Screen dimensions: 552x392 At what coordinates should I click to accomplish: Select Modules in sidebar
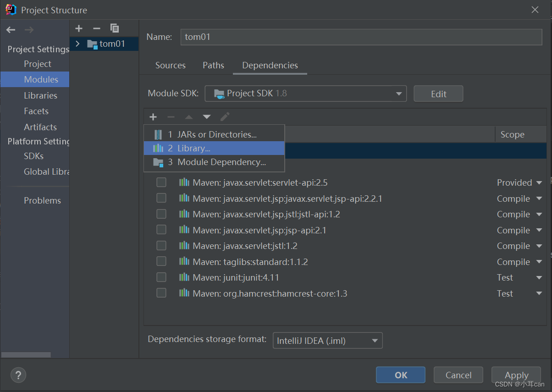(x=35, y=79)
